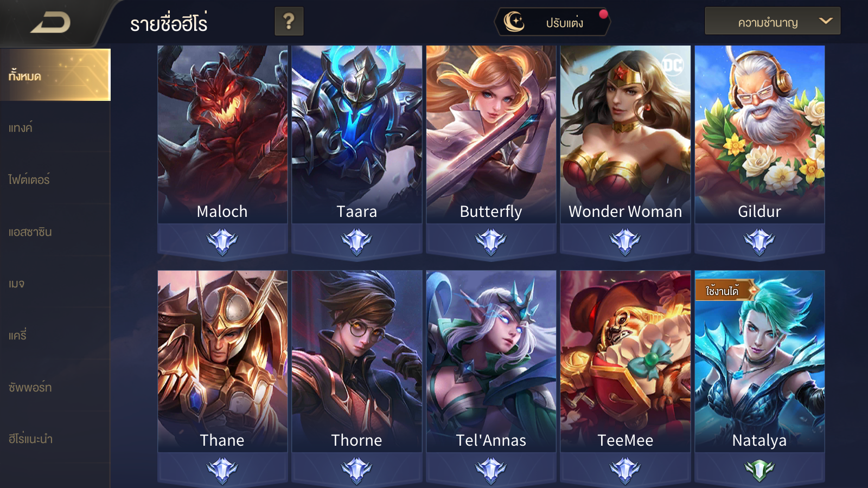Click Maloch's proficiency badge icon
868x488 pixels.
(222, 241)
